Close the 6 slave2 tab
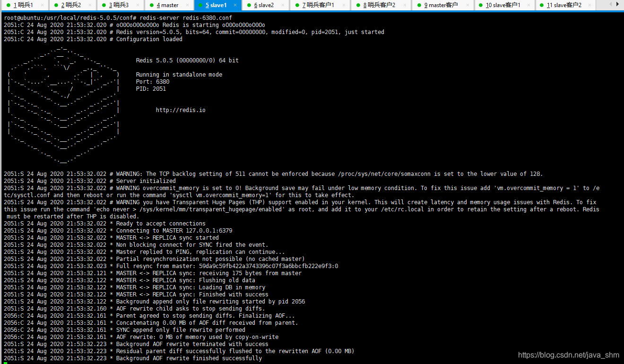The image size is (624, 364). pos(283,5)
